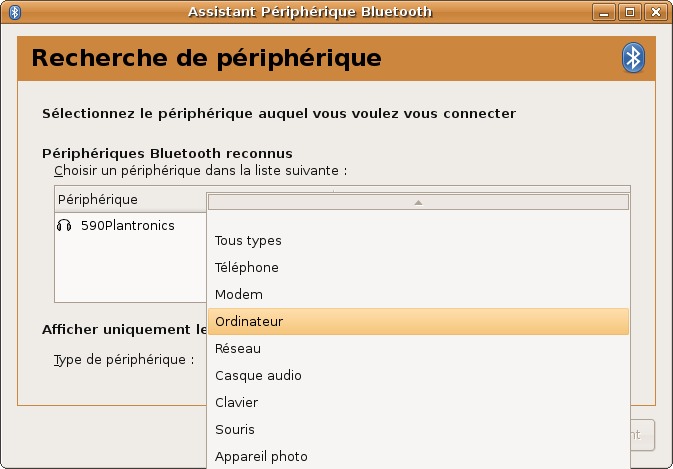Select the 590Plantronics device row

point(128,226)
